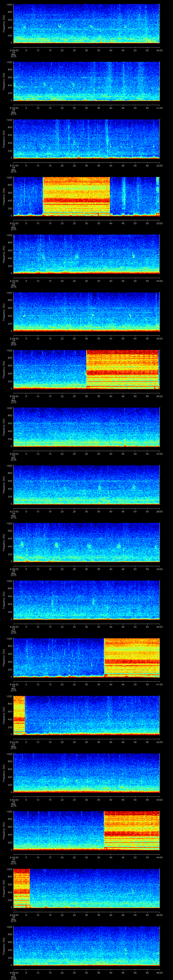This screenshot has height=980, width=173.
Task: Click the spectrogram panel starting at 9:33:00
Action: [86, 254]
